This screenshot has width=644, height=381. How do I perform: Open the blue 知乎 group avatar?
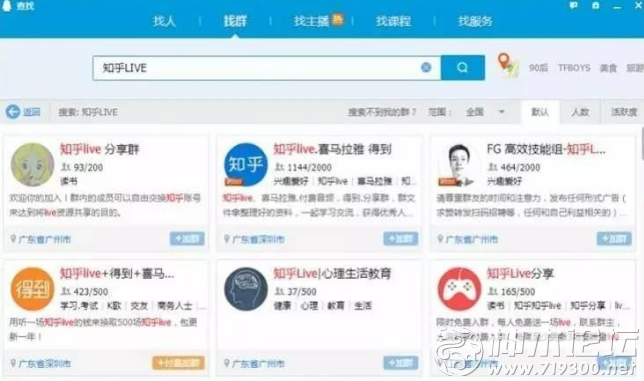click(x=246, y=165)
